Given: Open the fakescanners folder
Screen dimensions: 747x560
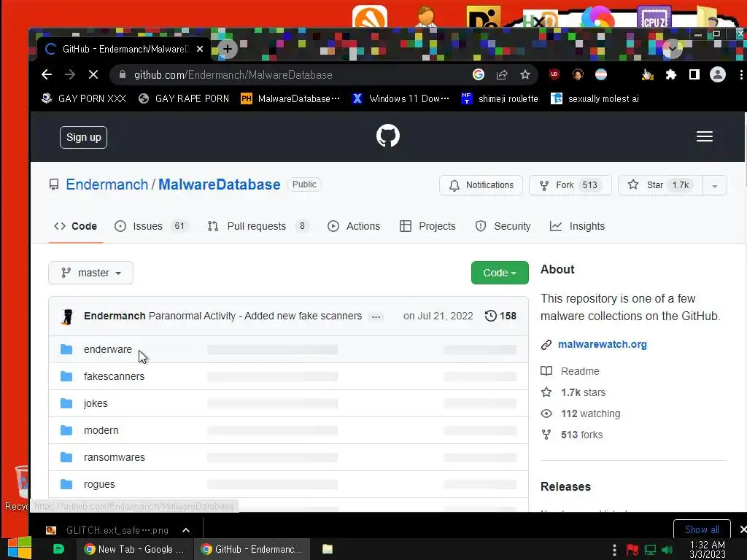Looking at the screenshot, I should pyautogui.click(x=114, y=376).
